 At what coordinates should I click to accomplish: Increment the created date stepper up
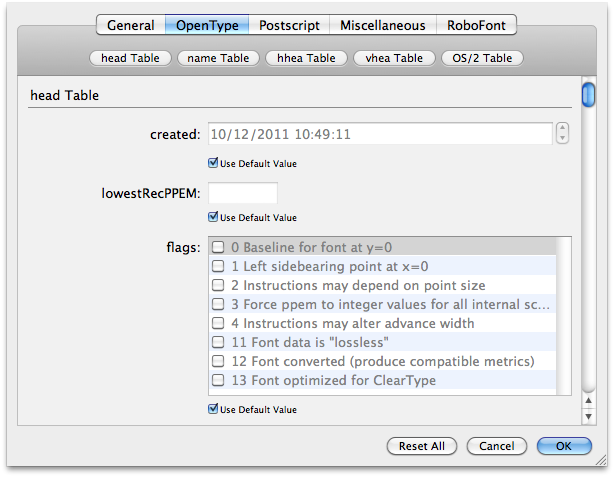[562, 128]
